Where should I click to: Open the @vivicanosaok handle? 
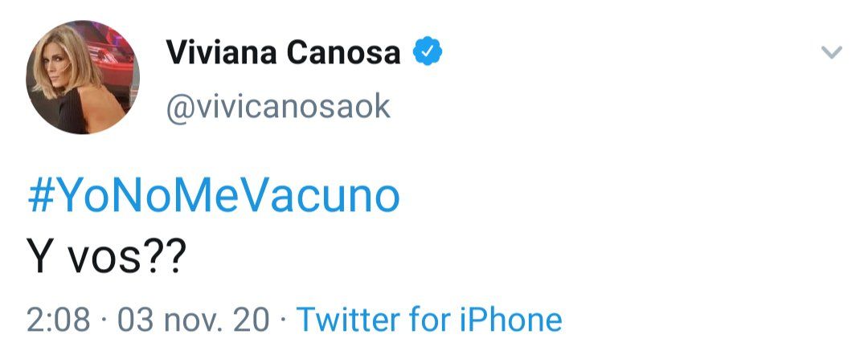coord(278,105)
